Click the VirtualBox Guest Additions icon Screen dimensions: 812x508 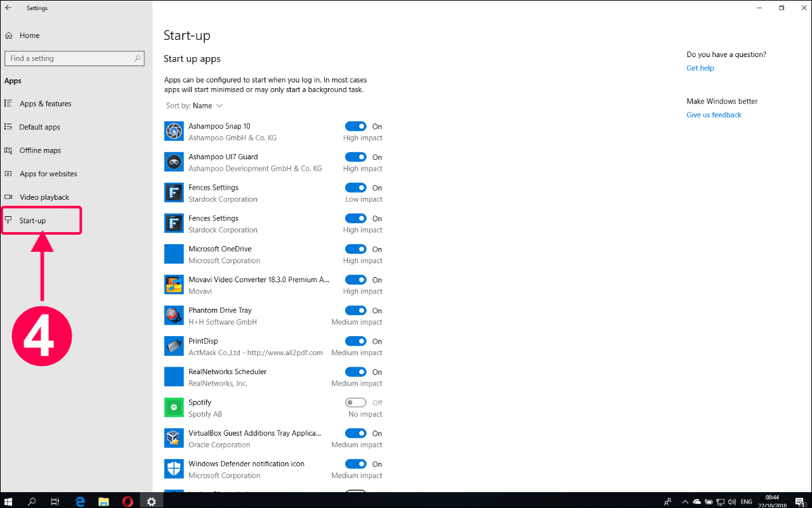[x=174, y=438]
